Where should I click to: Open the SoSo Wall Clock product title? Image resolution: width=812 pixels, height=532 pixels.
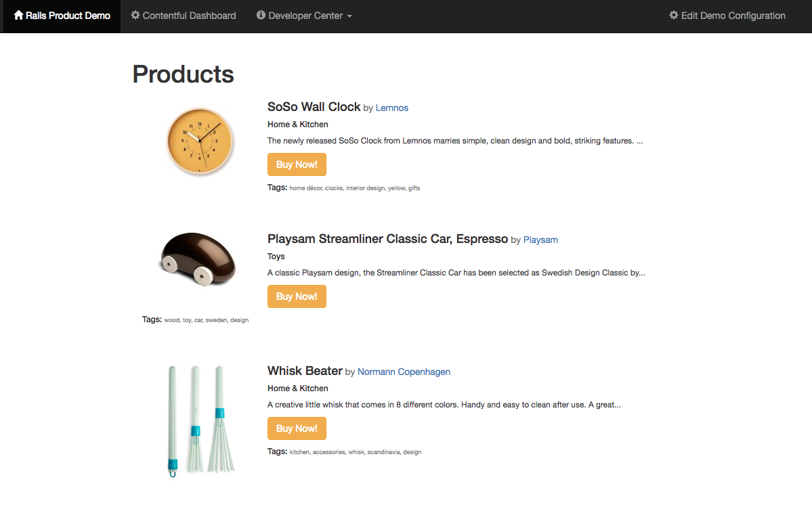314,107
